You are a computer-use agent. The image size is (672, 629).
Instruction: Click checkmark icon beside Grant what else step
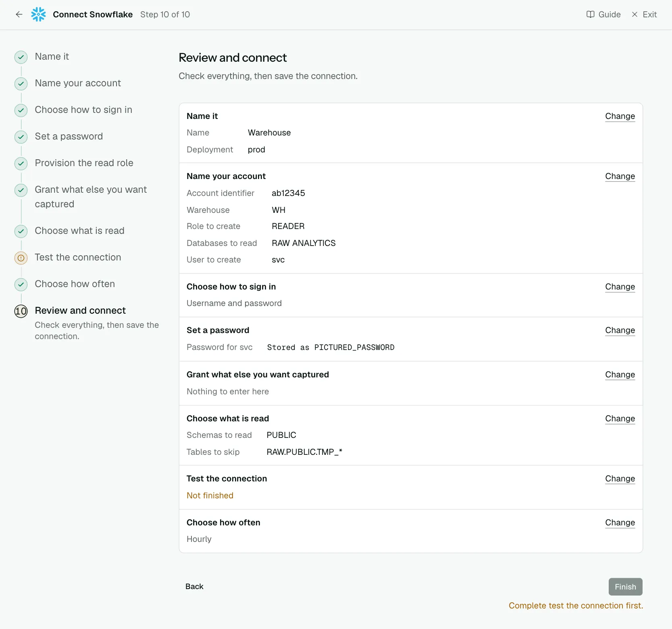point(21,190)
